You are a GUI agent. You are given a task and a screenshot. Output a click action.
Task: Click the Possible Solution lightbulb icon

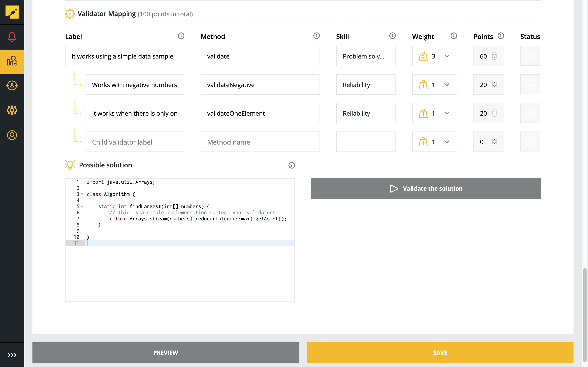pos(70,165)
